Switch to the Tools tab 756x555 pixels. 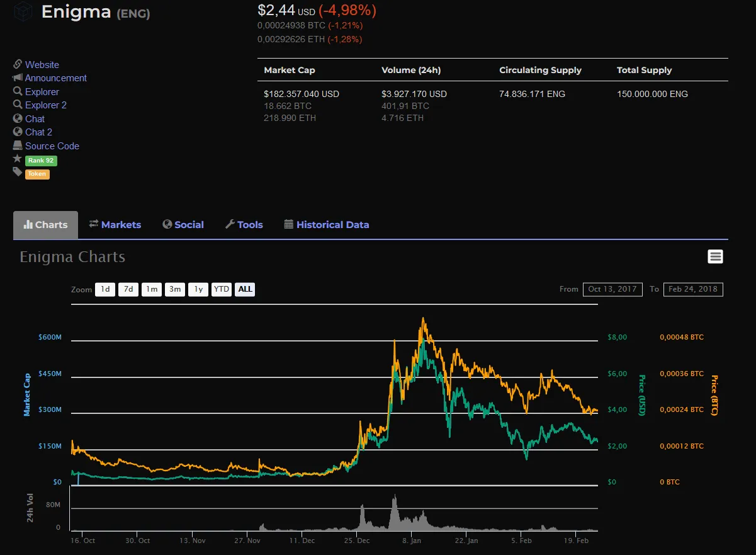244,225
